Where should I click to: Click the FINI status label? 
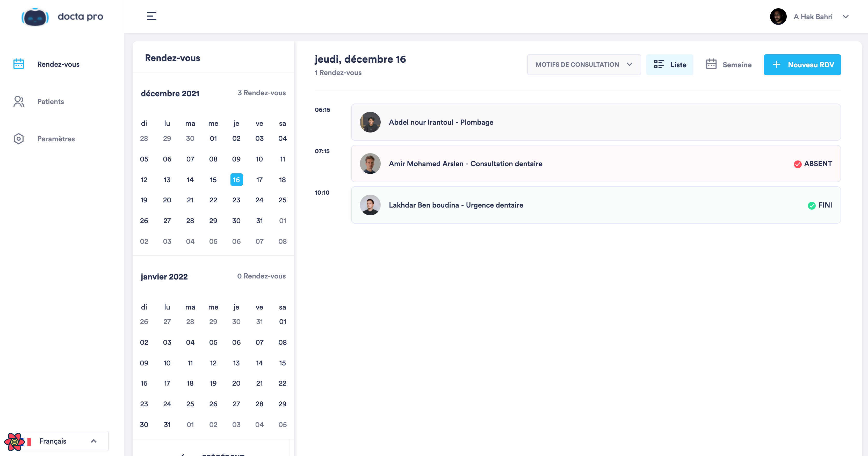click(x=825, y=205)
